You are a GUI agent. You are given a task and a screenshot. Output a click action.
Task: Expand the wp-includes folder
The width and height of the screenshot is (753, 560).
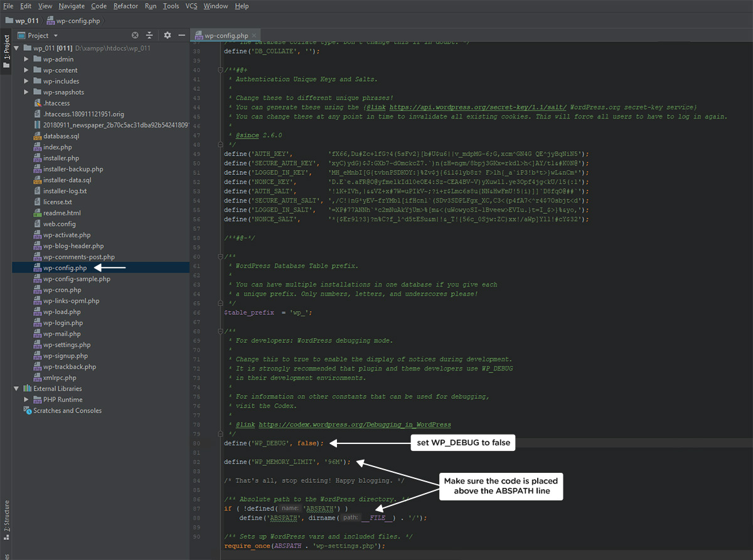coord(26,81)
